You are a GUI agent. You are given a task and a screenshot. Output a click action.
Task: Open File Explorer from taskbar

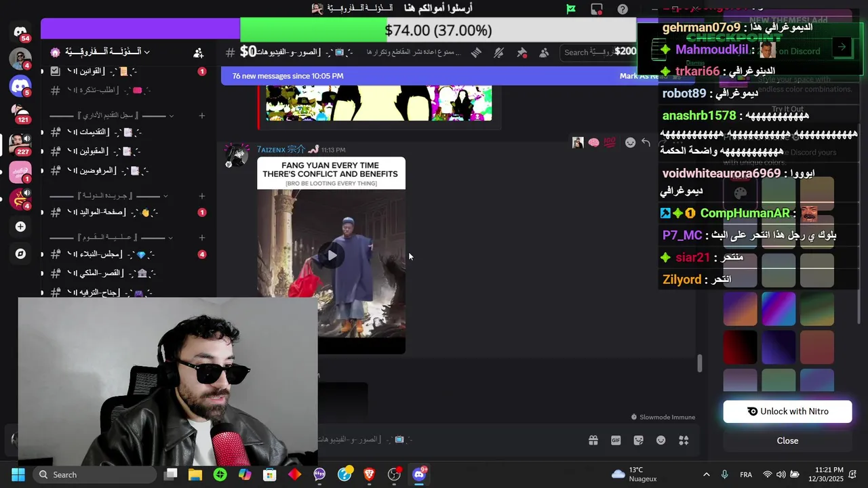195,474
